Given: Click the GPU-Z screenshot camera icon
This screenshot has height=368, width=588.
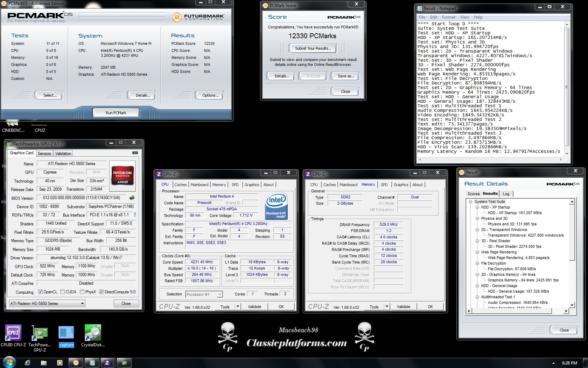Looking at the screenshot, I should tap(135, 153).
